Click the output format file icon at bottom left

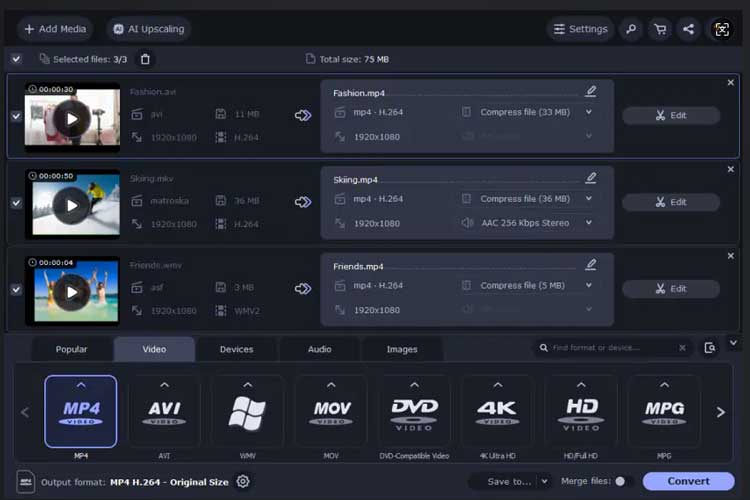[26, 482]
